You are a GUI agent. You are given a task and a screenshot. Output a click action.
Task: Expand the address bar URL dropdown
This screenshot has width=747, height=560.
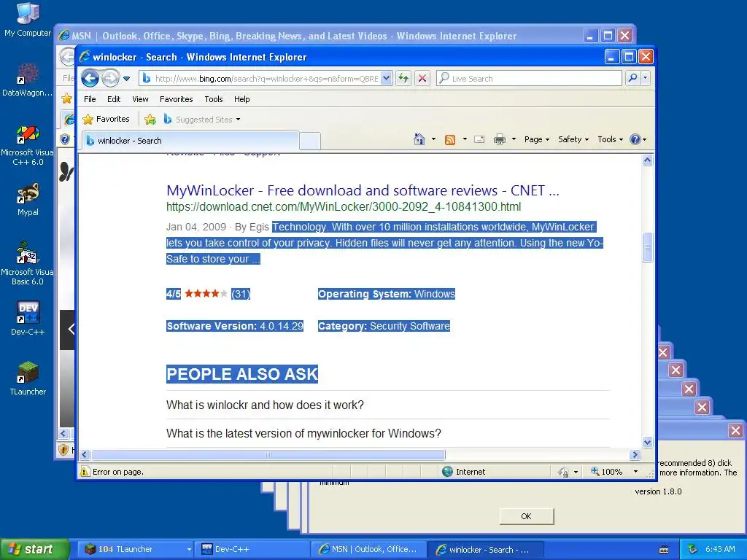pyautogui.click(x=387, y=78)
